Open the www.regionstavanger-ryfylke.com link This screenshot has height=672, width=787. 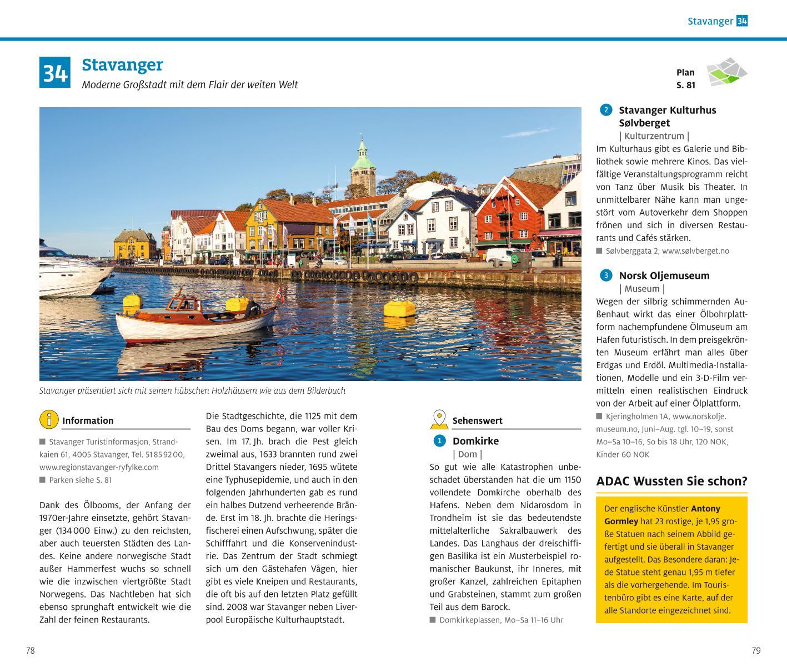coord(99,467)
